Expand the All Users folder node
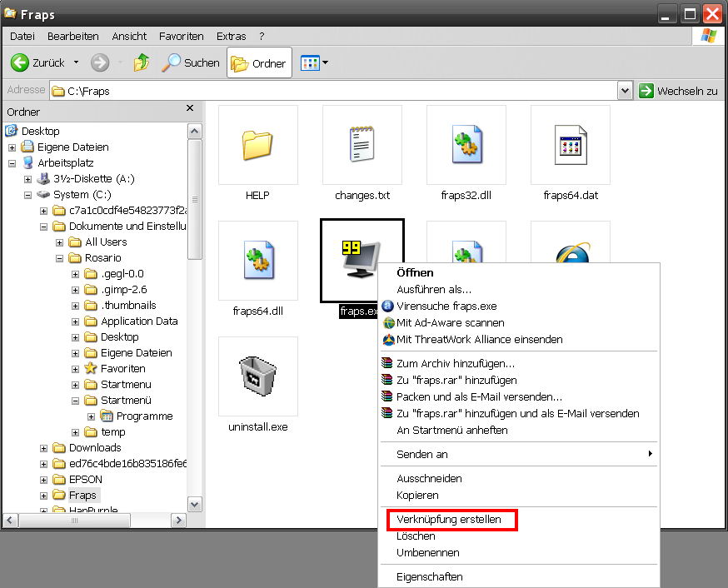Viewport: 728px width, 588px height. [59, 242]
